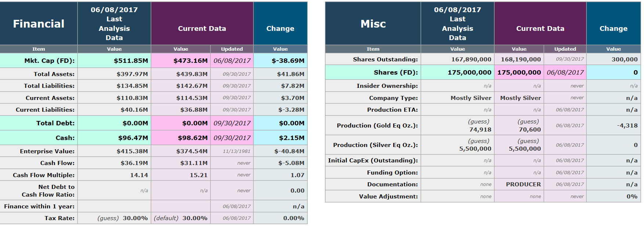Click the Tax Rate row label
Viewport: 644px width, 226px height.
(x=59, y=218)
